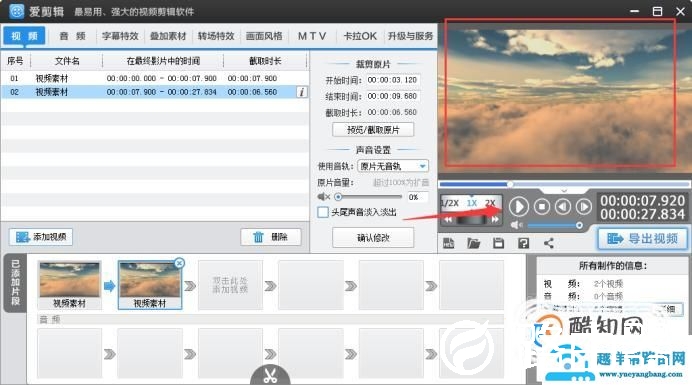Click the 原片音量 mute speaker icon
This screenshot has width=692, height=385.
[323, 196]
